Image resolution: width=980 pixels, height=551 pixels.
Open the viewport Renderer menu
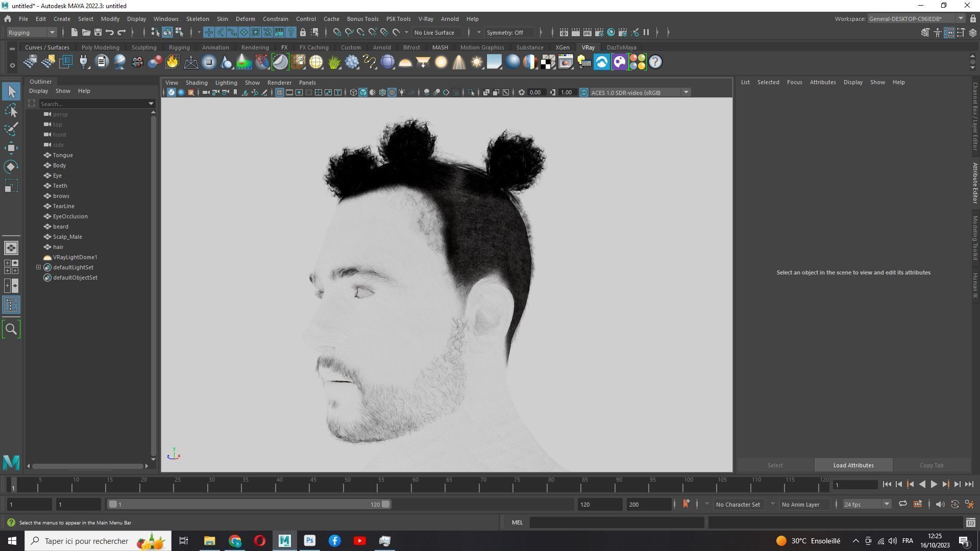(x=279, y=83)
